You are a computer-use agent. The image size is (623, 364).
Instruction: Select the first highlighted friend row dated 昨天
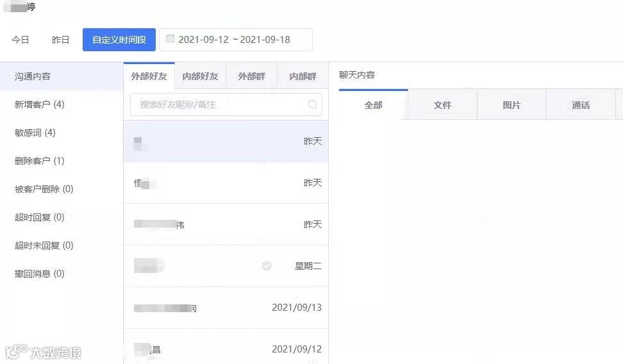pyautogui.click(x=226, y=141)
